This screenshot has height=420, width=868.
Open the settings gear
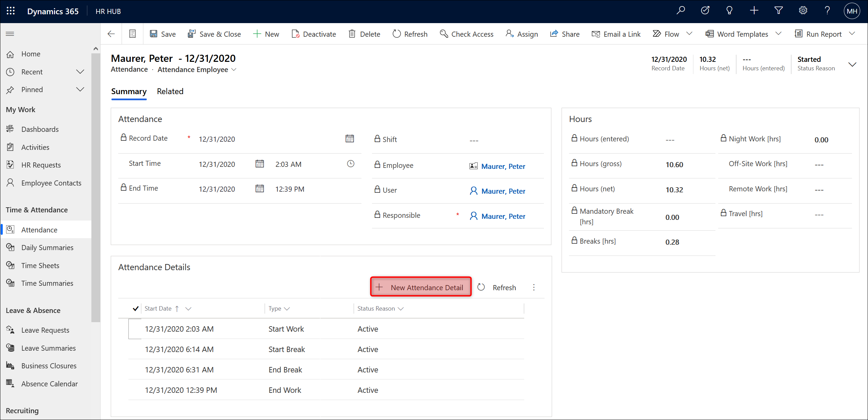[x=803, y=11]
